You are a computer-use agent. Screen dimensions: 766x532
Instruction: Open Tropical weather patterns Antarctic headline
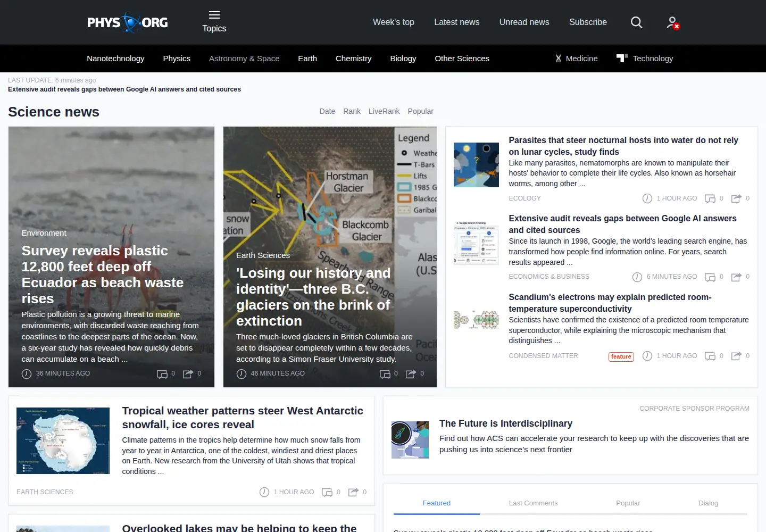click(x=243, y=418)
